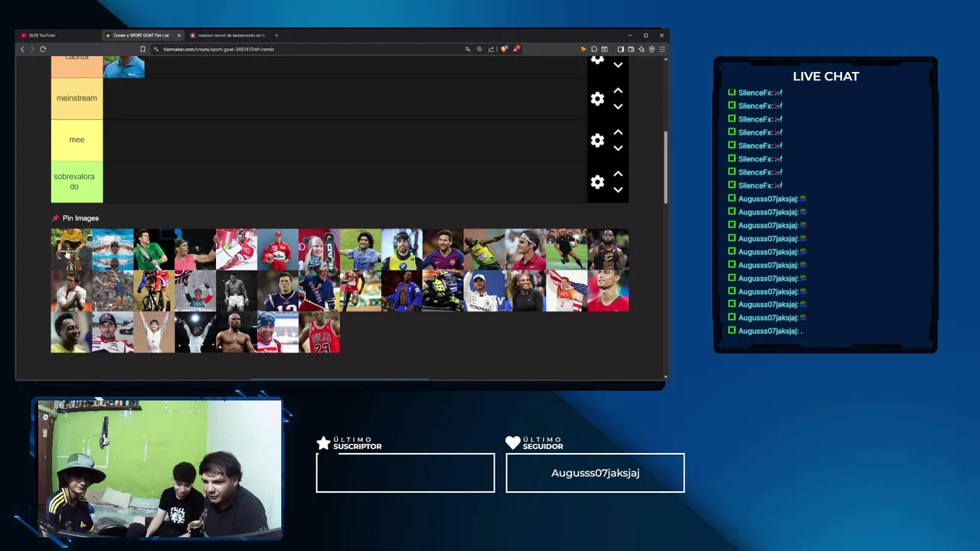Image resolution: width=980 pixels, height=551 pixels.
Task: Move mainstream tier row down
Action: [x=618, y=106]
